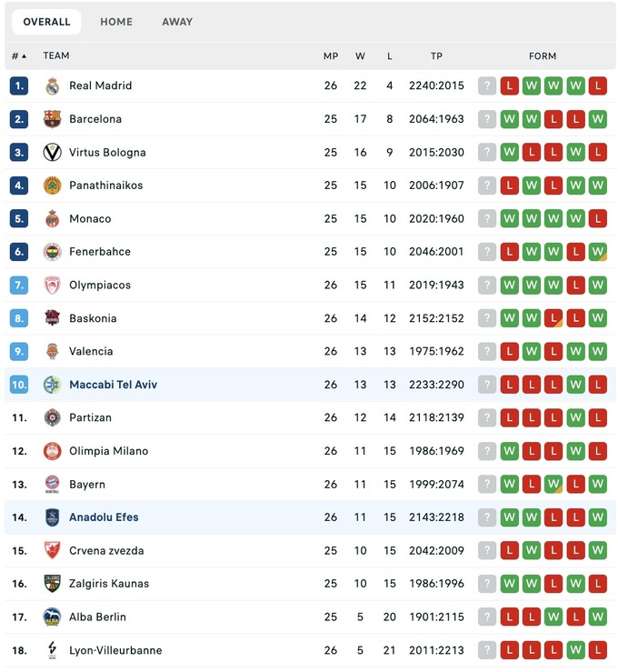Open the Crvena zvezda team link
This screenshot has height=672, width=618.
[106, 551]
